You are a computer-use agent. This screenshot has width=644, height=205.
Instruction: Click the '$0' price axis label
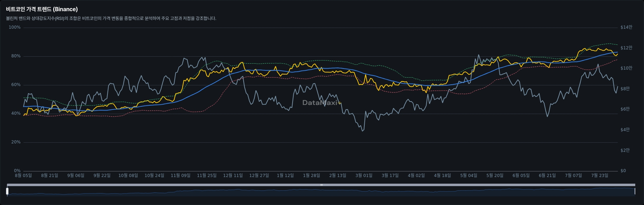(x=623, y=171)
